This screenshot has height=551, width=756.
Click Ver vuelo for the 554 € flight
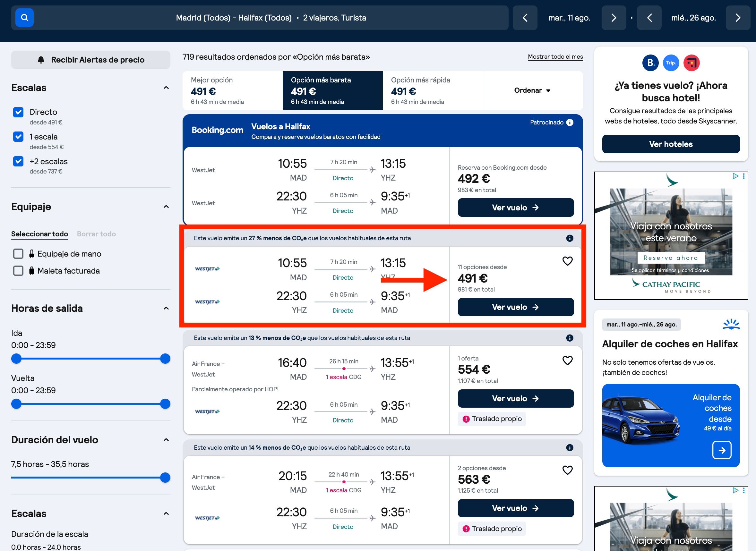tap(516, 399)
